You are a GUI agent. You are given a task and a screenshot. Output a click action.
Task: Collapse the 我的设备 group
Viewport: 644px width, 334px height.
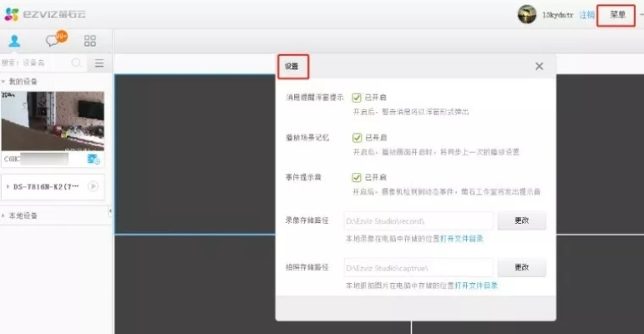(x=3, y=81)
